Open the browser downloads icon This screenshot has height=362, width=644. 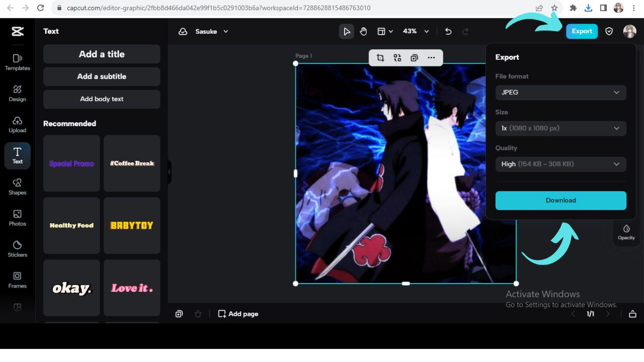(588, 8)
